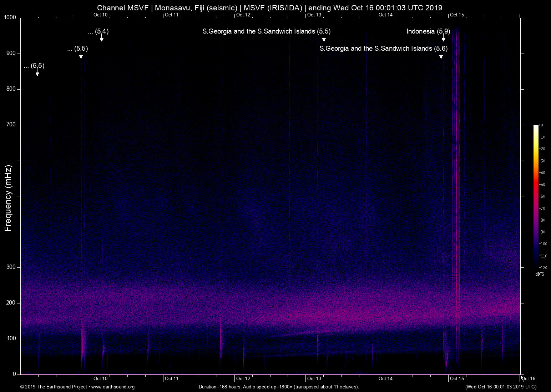Click the leftmost ... (5.5) earthquake label
This screenshot has height=392, width=551.
(x=34, y=66)
